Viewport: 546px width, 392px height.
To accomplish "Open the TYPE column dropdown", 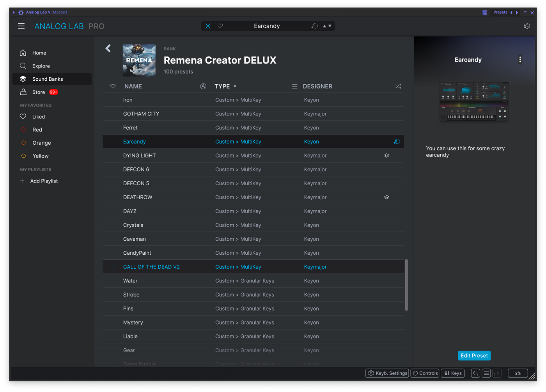I will (x=226, y=86).
